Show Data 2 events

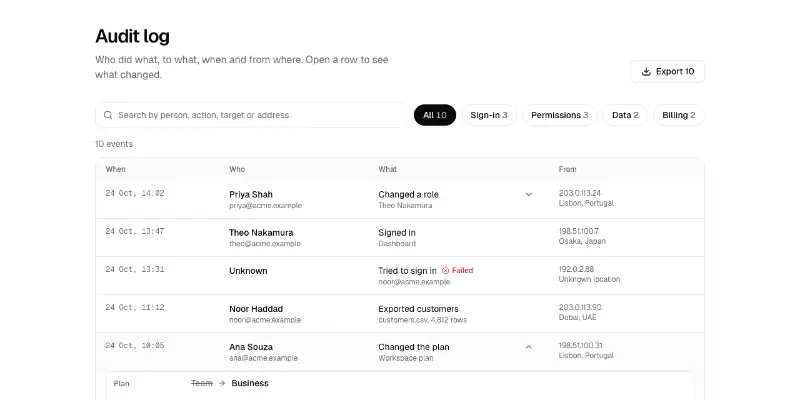click(625, 115)
